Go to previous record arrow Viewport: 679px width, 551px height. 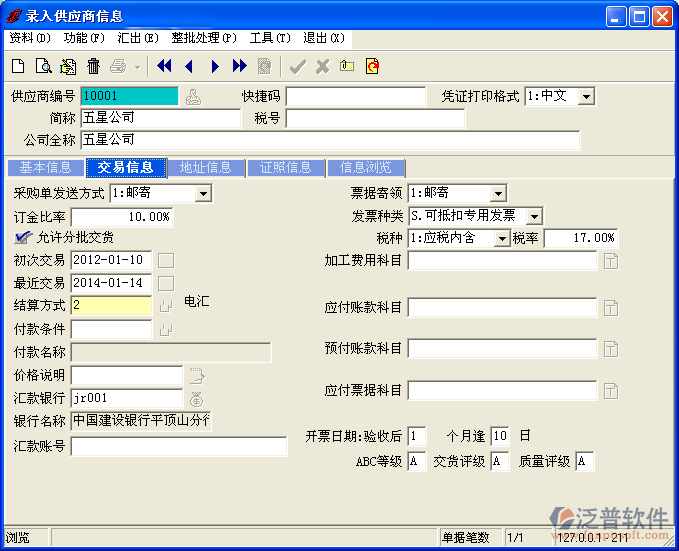[189, 66]
